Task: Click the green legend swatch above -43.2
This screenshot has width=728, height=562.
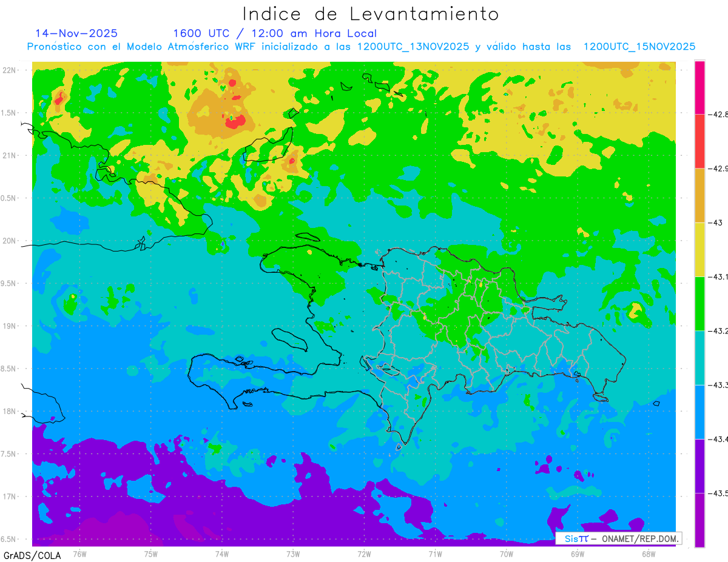Action: point(699,303)
